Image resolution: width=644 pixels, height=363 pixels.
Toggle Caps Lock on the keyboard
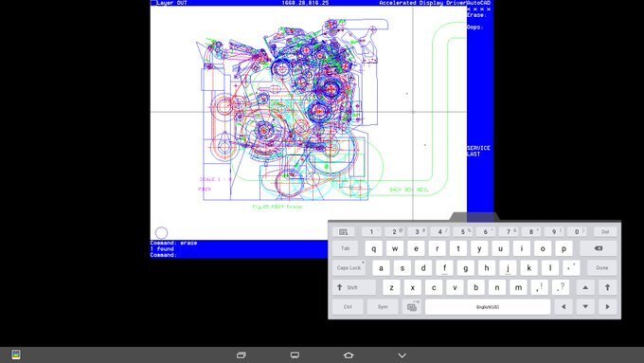(349, 268)
